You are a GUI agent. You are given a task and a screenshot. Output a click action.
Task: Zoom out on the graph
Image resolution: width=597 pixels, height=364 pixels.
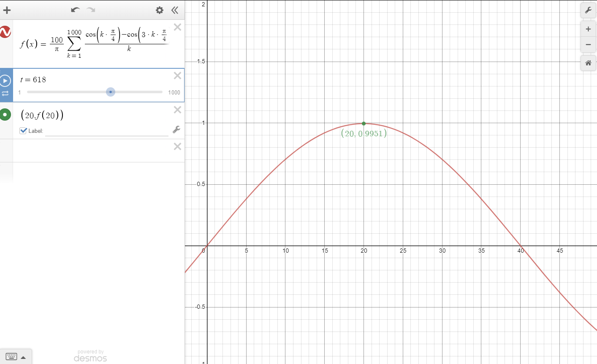pos(588,45)
